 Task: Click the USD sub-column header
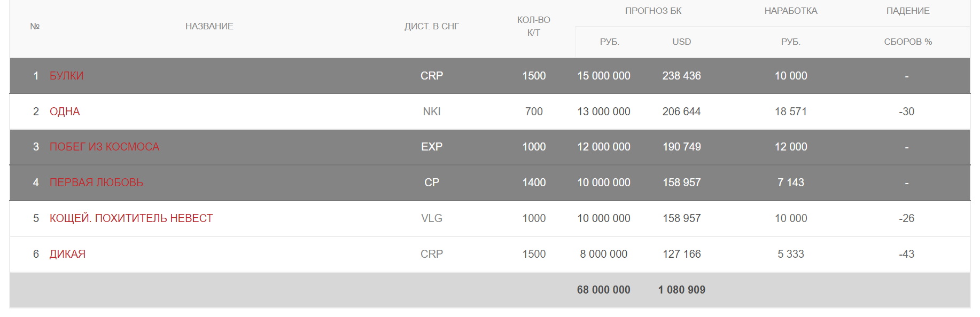681,42
